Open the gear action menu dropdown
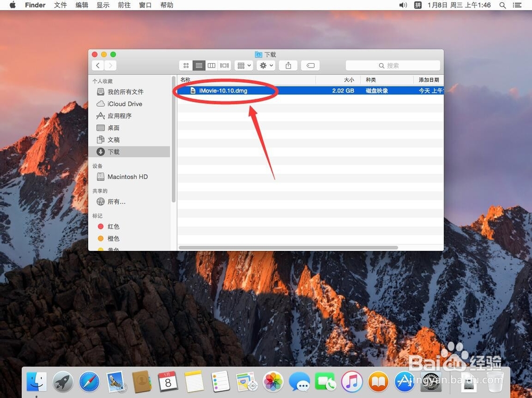 266,65
